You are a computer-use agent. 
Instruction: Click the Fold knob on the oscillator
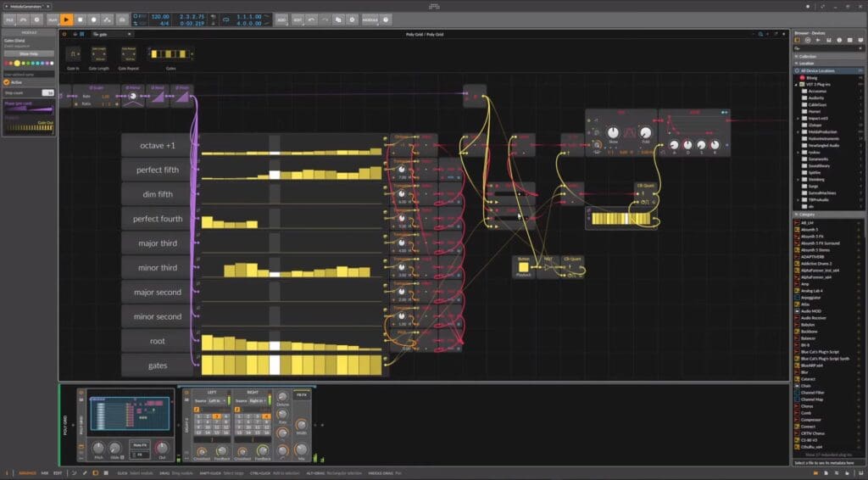[645, 132]
